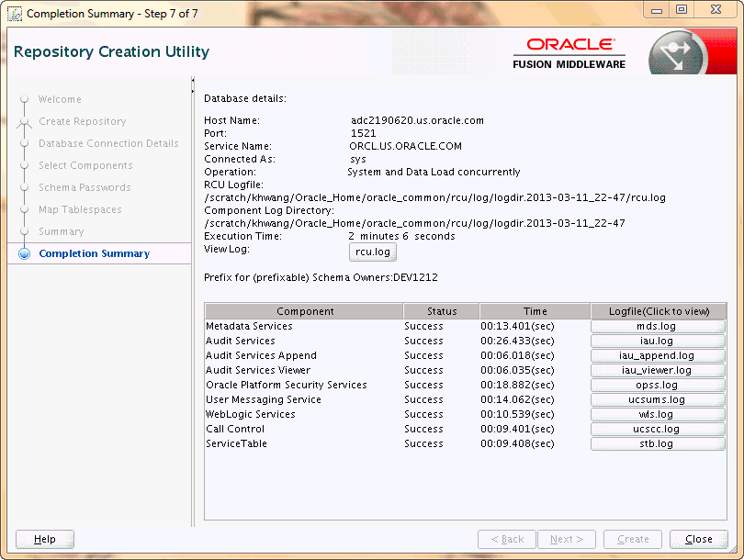
Task: Click the Oracle Fusion Middleware logo
Action: click(569, 53)
